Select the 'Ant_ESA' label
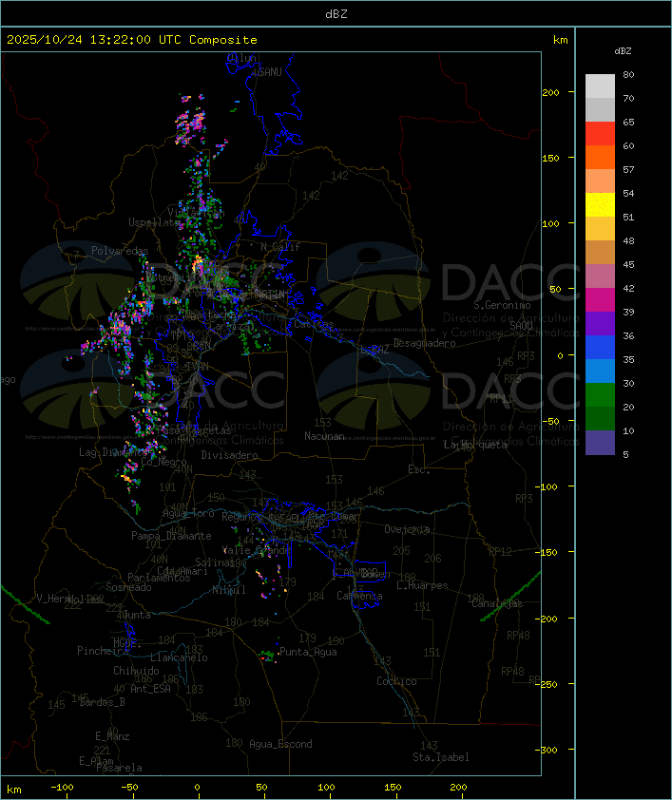Image resolution: width=672 pixels, height=800 pixels. pyautogui.click(x=150, y=689)
